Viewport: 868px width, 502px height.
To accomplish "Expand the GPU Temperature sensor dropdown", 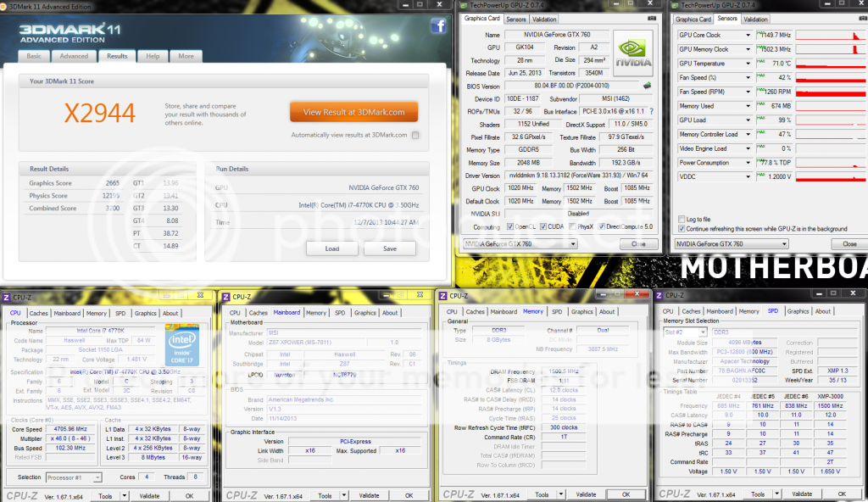I will (748, 64).
